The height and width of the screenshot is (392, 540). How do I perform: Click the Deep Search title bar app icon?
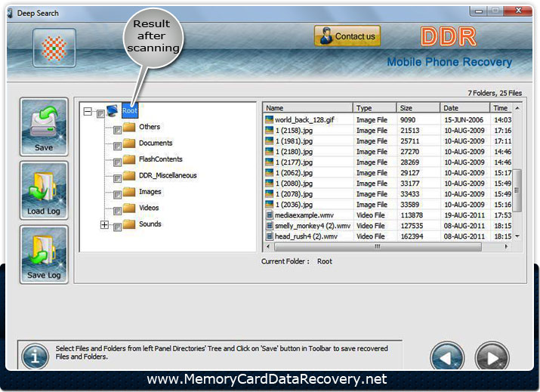coord(11,13)
